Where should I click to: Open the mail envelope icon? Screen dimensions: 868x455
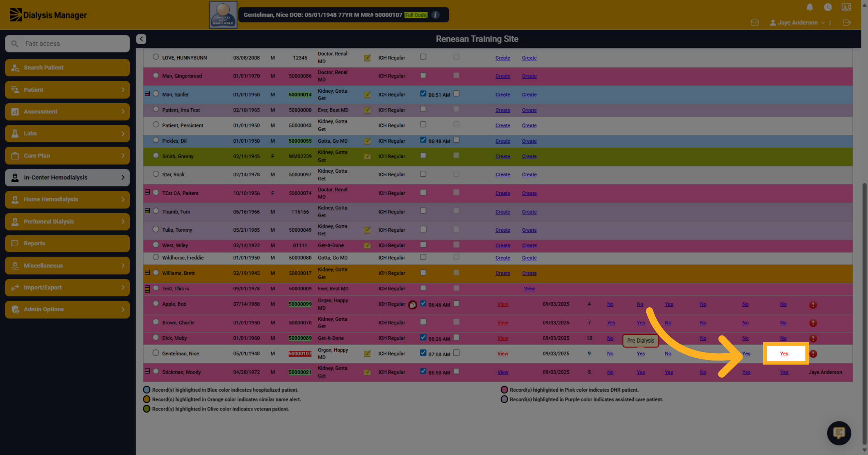pos(755,23)
